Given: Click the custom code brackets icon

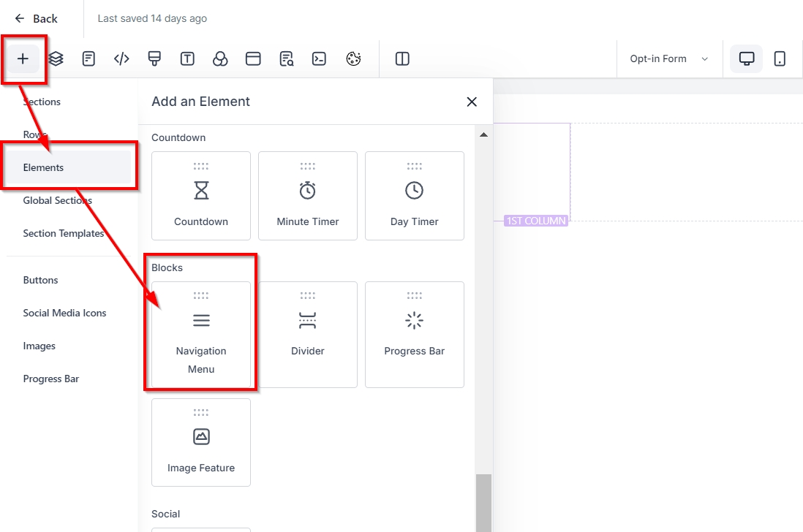Looking at the screenshot, I should pos(121,59).
